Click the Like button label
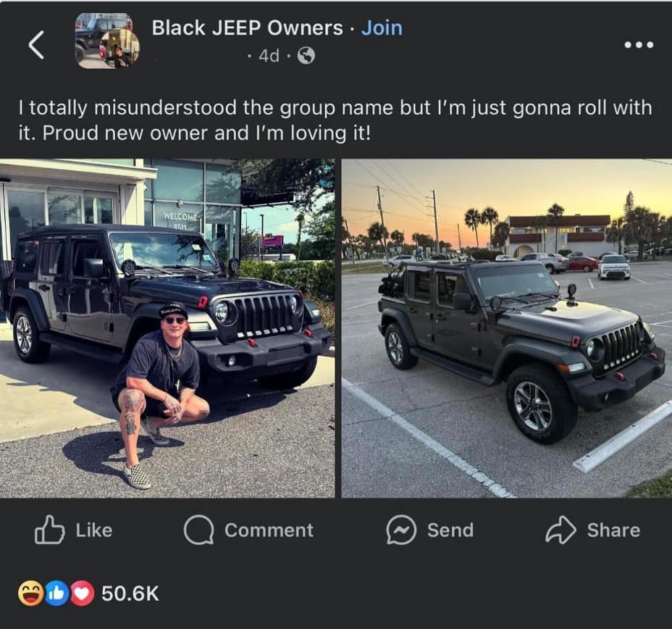672x629 pixels. pos(94,530)
